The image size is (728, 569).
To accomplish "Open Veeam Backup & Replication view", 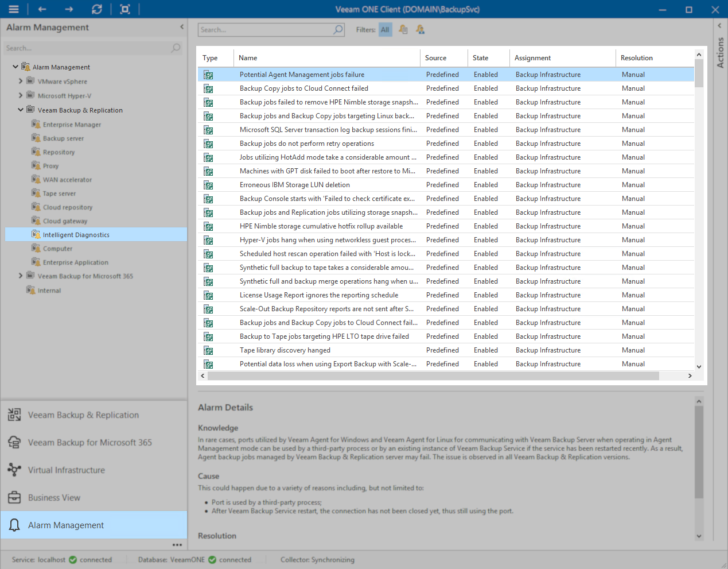I will pos(94,415).
